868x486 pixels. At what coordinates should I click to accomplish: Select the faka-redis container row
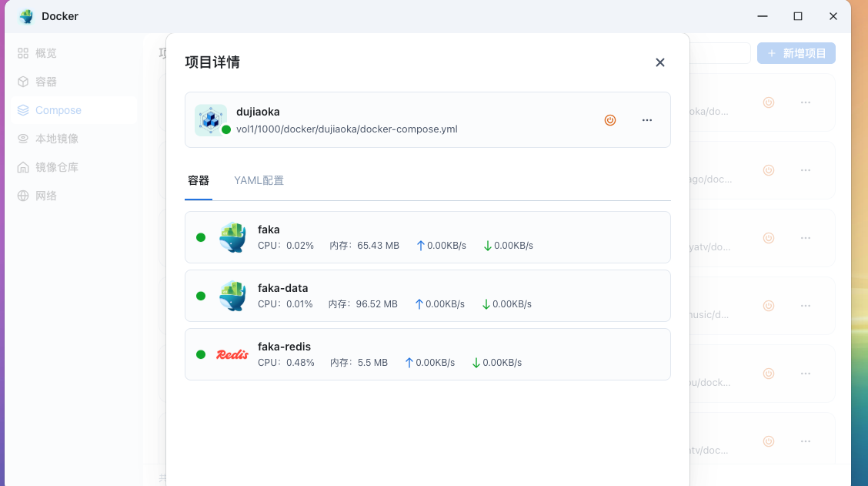[x=427, y=354]
